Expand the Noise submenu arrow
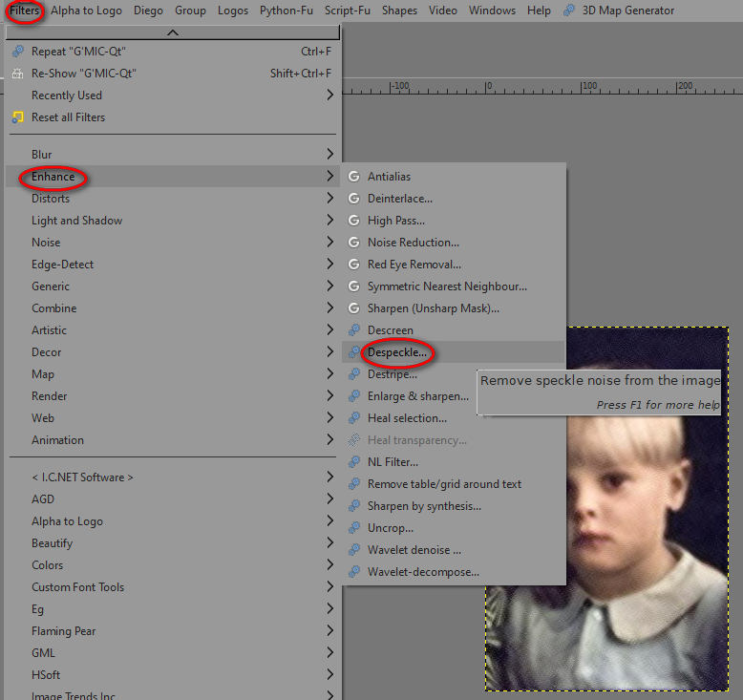 point(330,243)
